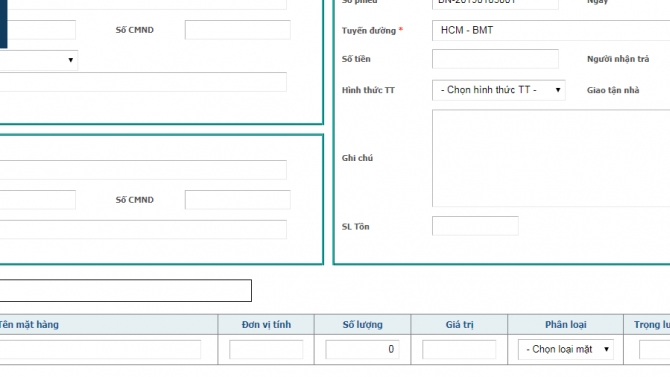The width and height of the screenshot is (670, 377).
Task: Click the wide bottom field in lower-left panel
Action: 143,229
